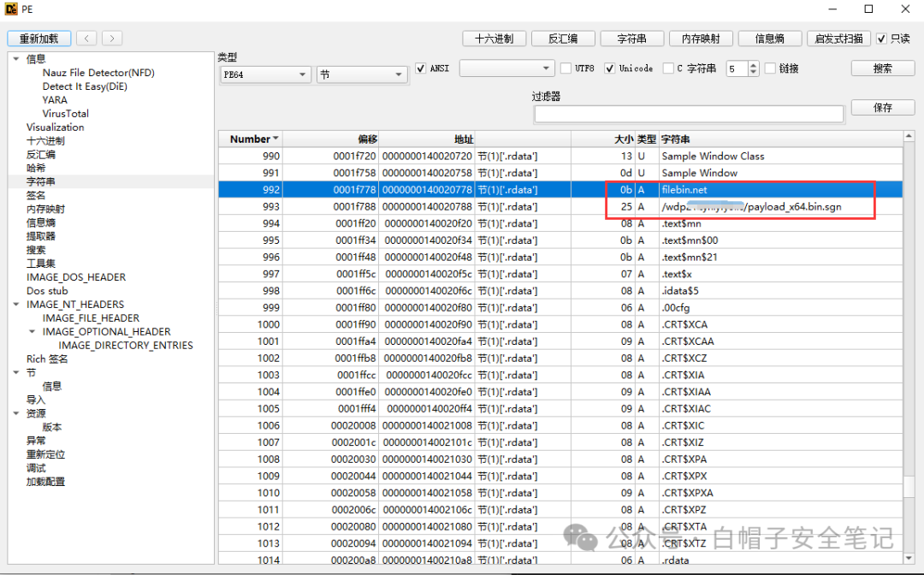The width and height of the screenshot is (924, 575).
Task: Collapse the 节 sections tree node
Action: pos(16,372)
